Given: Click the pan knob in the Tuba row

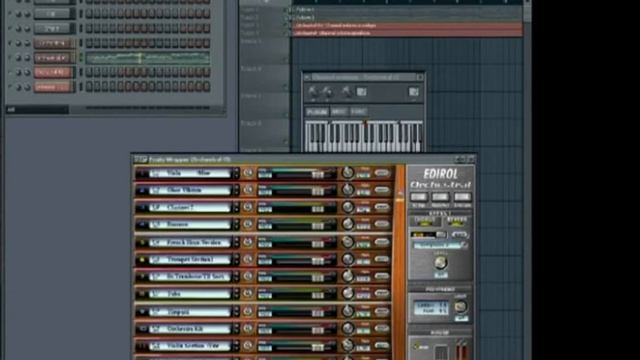Looking at the screenshot, I should click(348, 293).
